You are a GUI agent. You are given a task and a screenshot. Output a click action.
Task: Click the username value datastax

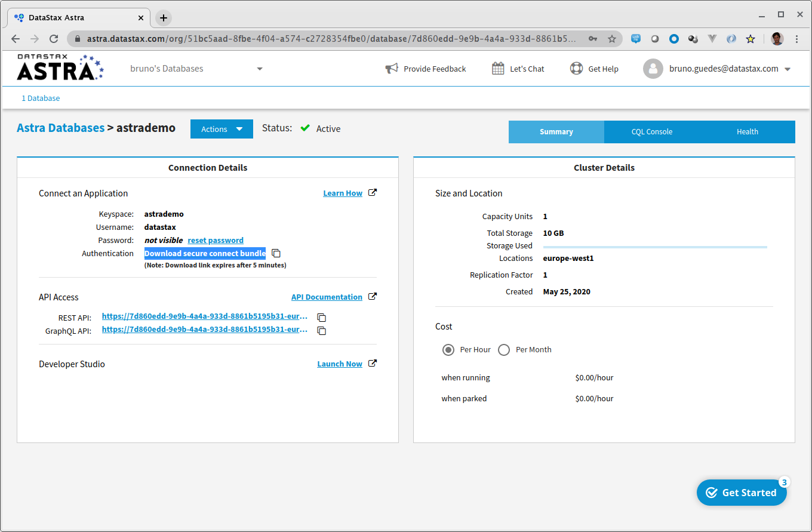point(160,227)
